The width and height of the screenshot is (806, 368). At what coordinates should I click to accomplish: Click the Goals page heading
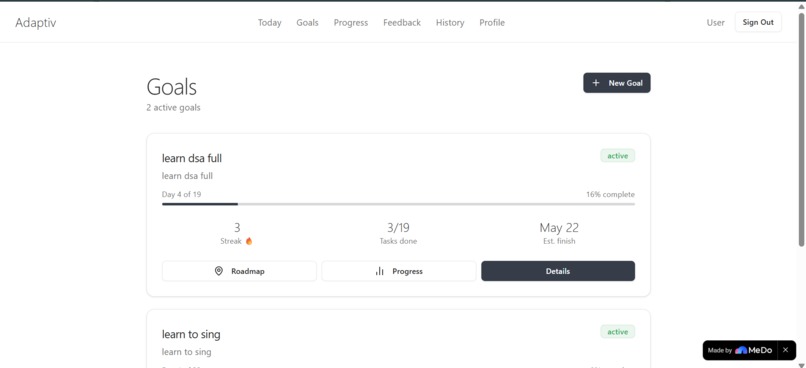tap(172, 86)
